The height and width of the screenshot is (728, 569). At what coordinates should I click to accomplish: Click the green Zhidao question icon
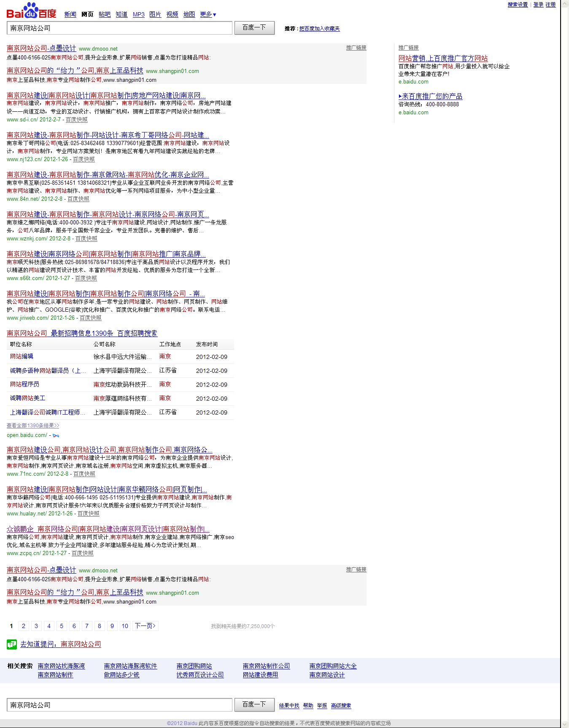[11, 644]
